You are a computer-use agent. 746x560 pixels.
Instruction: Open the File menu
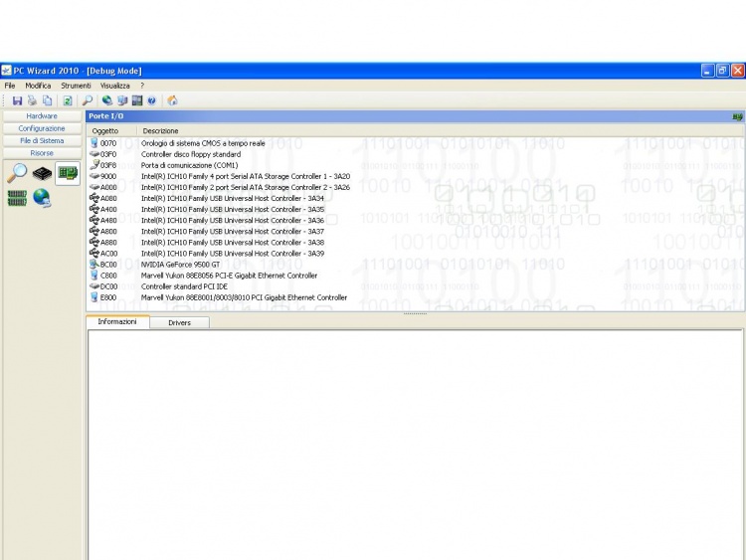(10, 86)
